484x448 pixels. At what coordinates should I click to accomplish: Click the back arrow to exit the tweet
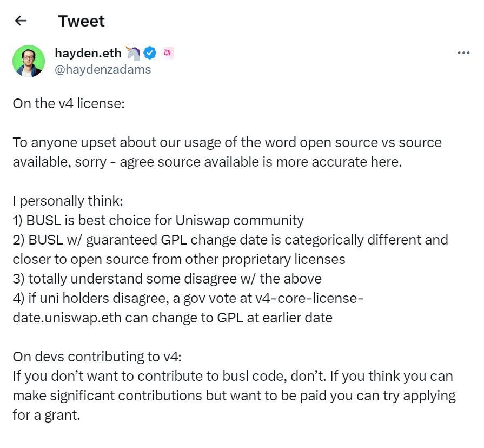pos(21,20)
